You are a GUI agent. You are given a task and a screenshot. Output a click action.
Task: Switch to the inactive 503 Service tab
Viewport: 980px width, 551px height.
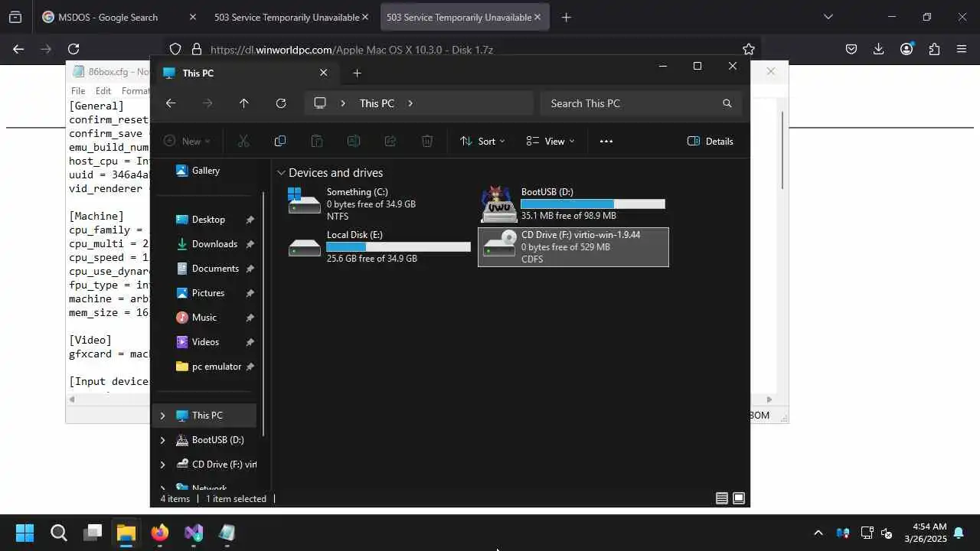(292, 17)
